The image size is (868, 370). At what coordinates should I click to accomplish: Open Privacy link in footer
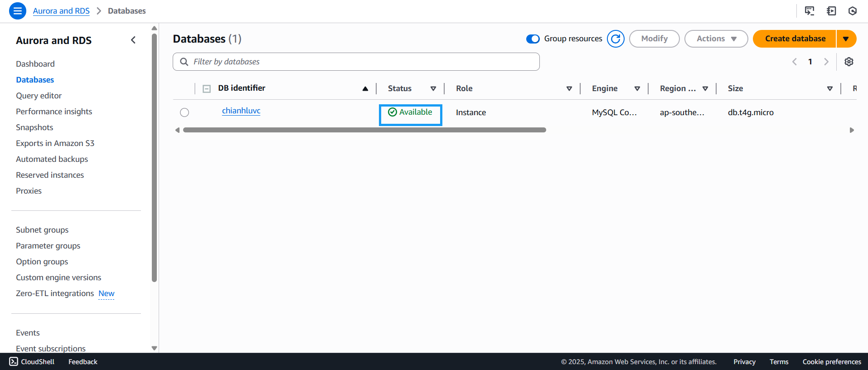744,361
